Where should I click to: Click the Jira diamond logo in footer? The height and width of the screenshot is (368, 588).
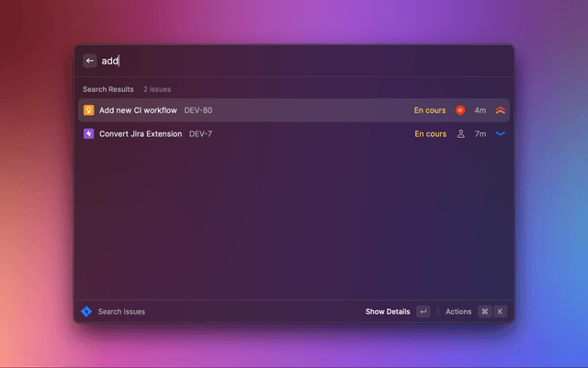[86, 311]
